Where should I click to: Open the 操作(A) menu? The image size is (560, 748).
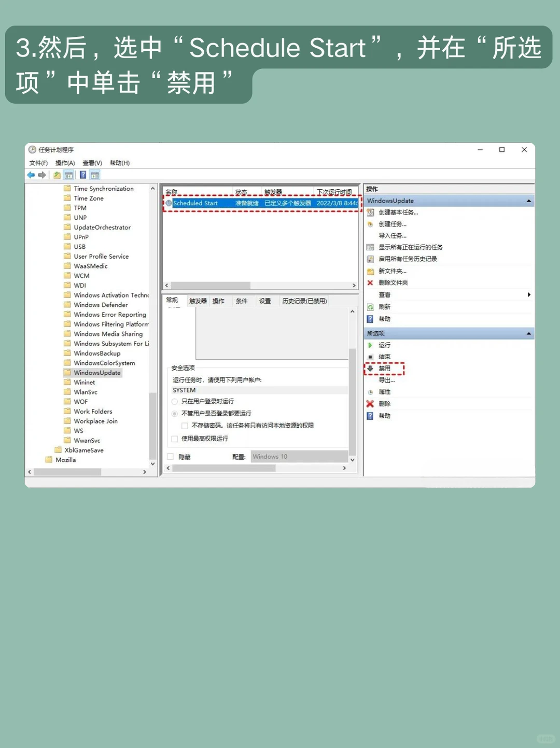pyautogui.click(x=65, y=163)
